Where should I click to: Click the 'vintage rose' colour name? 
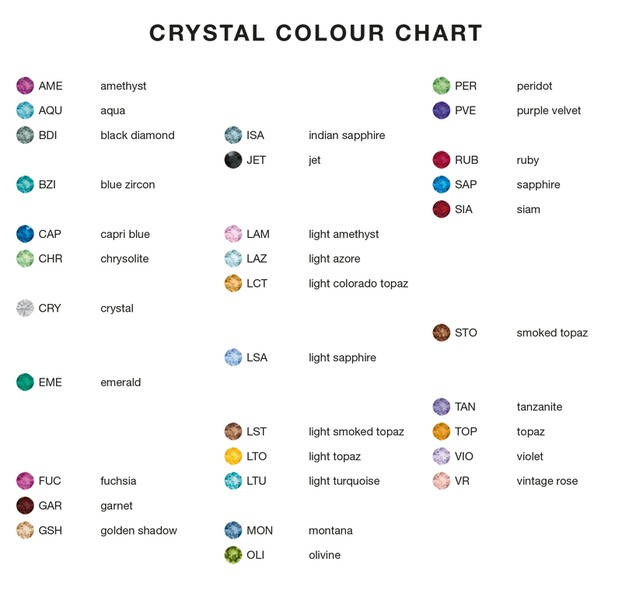547,481
